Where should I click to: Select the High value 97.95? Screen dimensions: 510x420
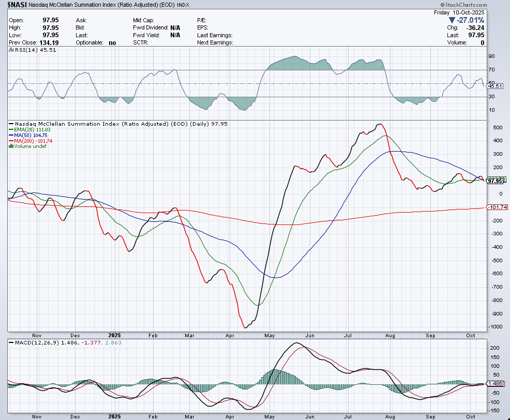tap(50, 27)
